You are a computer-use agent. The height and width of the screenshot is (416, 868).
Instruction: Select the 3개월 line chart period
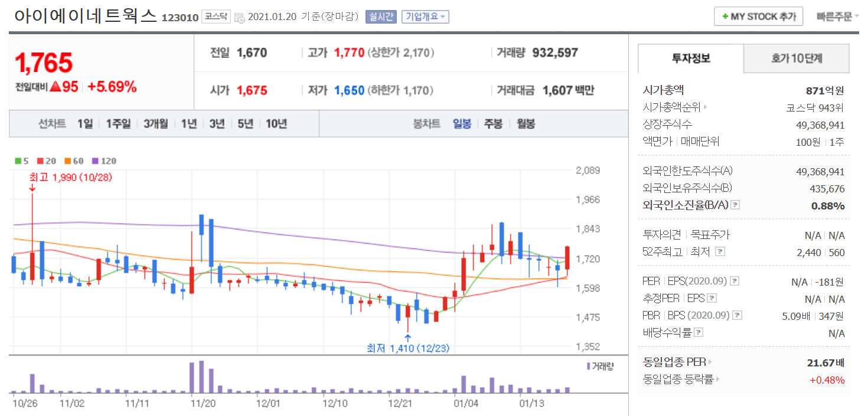point(156,124)
